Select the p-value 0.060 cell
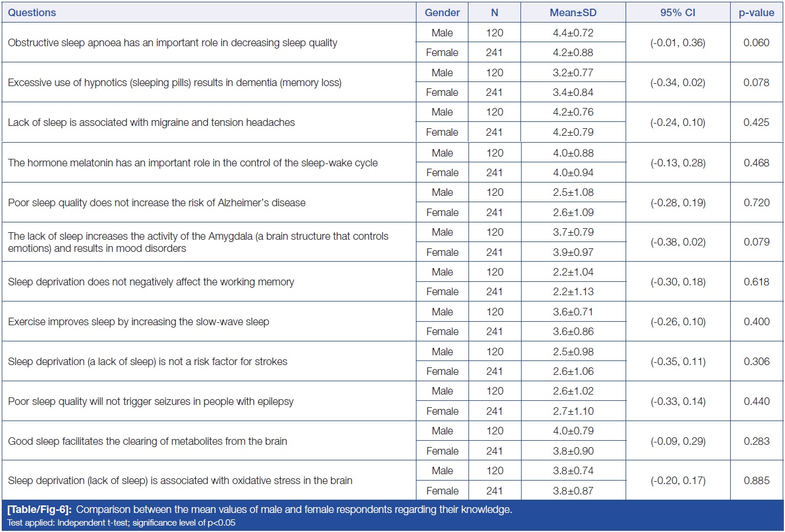The height and width of the screenshot is (532, 785). 756,43
